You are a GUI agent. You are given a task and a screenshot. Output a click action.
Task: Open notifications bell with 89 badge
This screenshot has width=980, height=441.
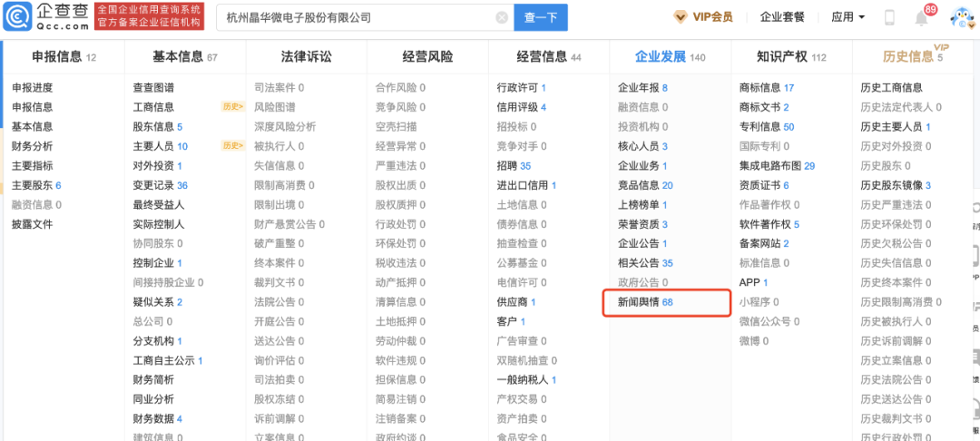922,18
